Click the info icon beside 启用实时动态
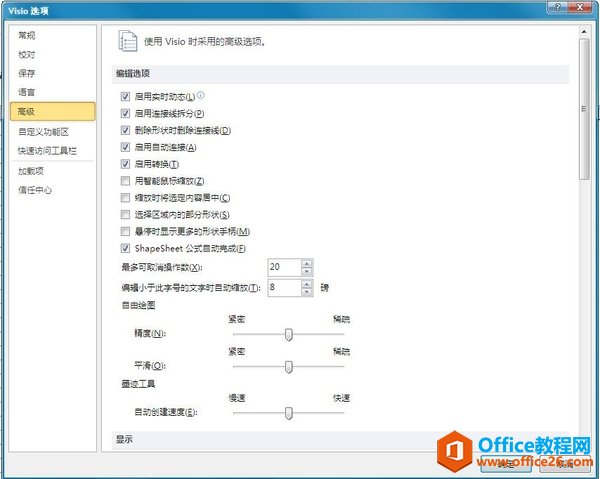 click(201, 95)
